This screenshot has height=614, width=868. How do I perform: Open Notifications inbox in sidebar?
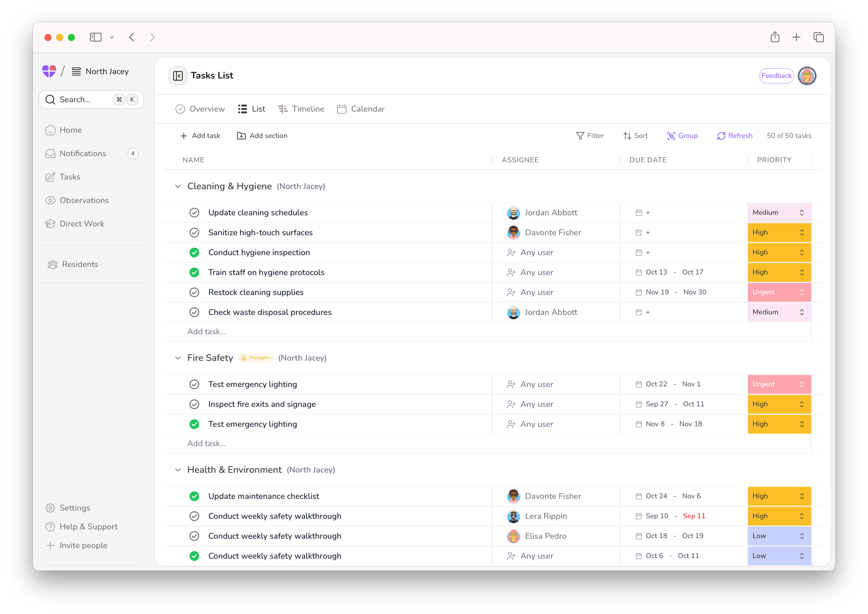pyautogui.click(x=83, y=153)
